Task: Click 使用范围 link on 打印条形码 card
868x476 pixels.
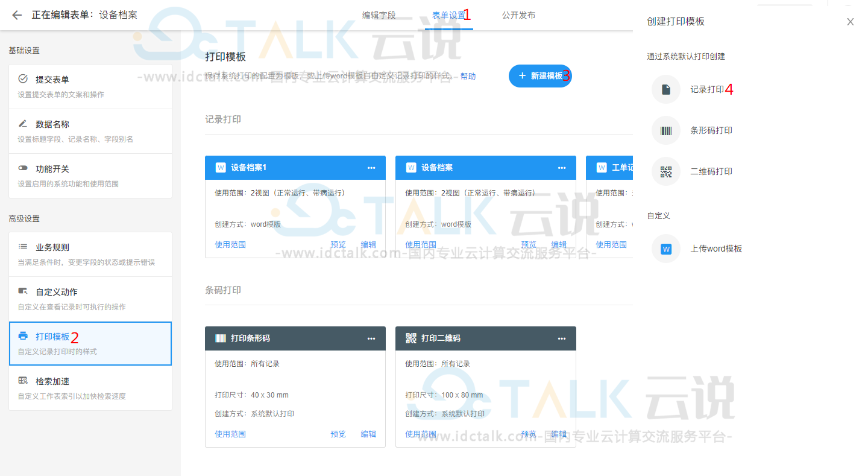Action: pos(230,434)
